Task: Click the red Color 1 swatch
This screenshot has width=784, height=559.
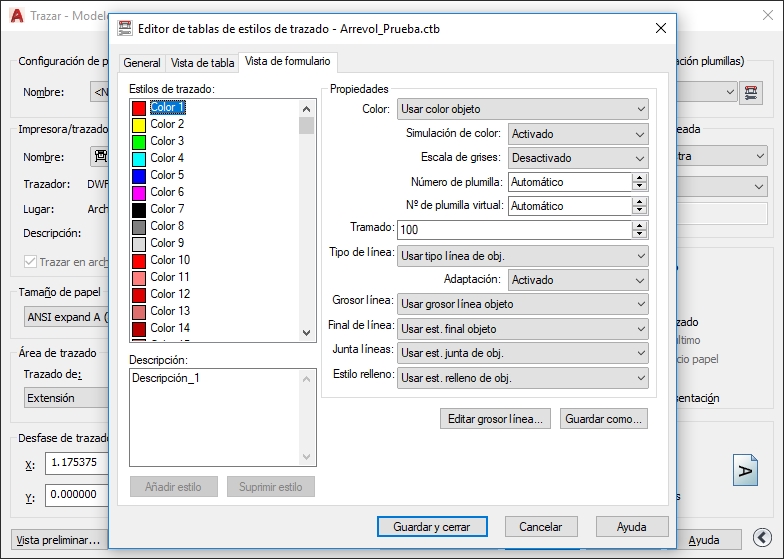Action: 138,108
